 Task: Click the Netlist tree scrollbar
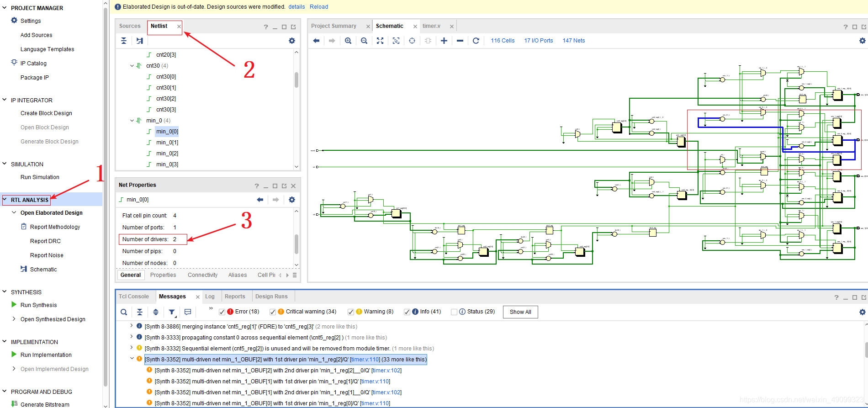tap(296, 80)
